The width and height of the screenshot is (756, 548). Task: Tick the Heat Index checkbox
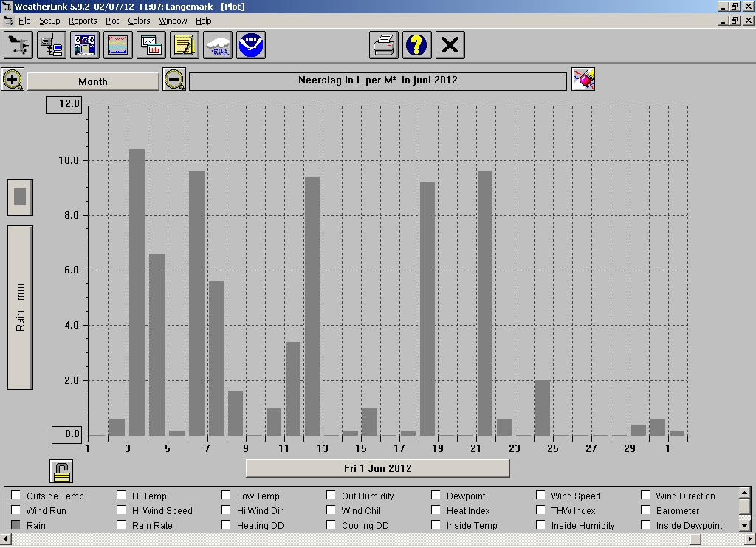(436, 510)
